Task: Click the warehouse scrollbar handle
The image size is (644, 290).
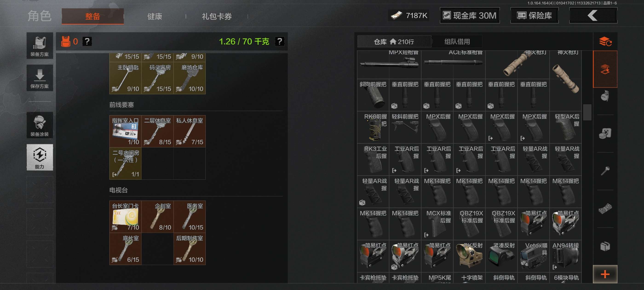Action: coord(587,112)
